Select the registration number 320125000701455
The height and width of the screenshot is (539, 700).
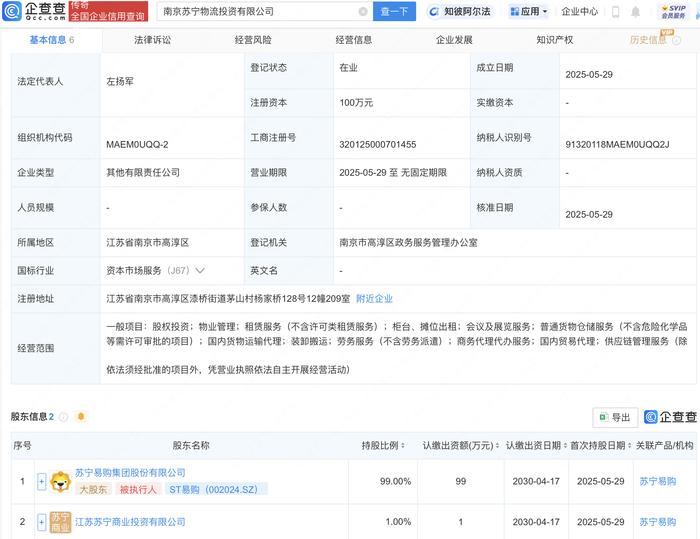(378, 145)
